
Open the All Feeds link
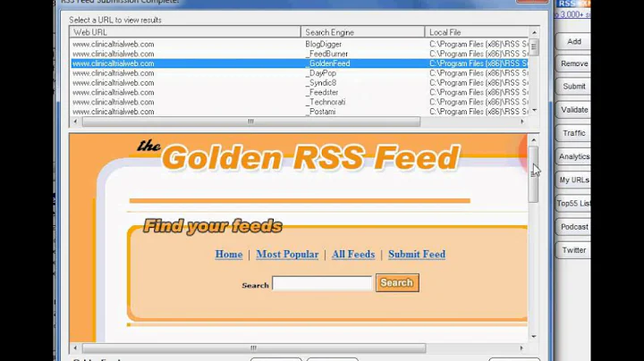pos(353,255)
